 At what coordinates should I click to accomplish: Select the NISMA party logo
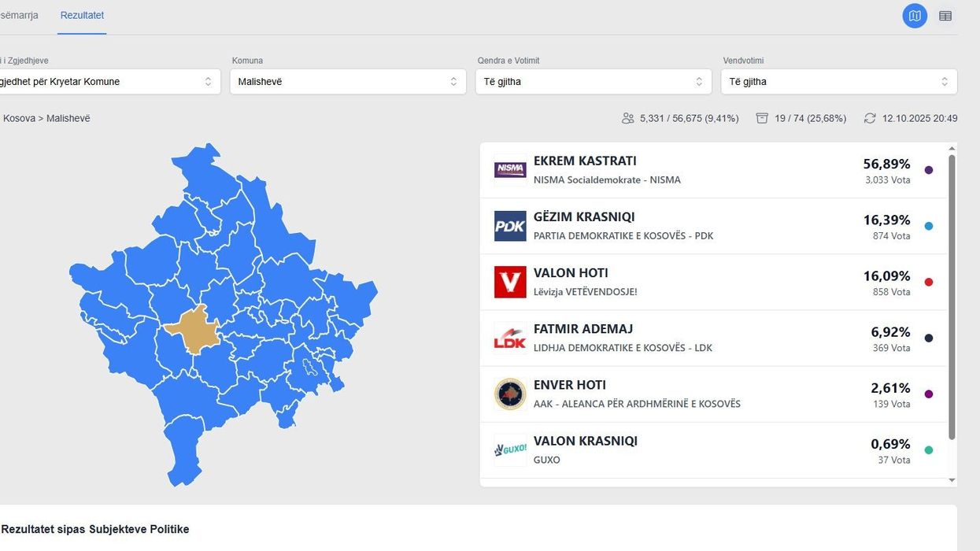[509, 168]
